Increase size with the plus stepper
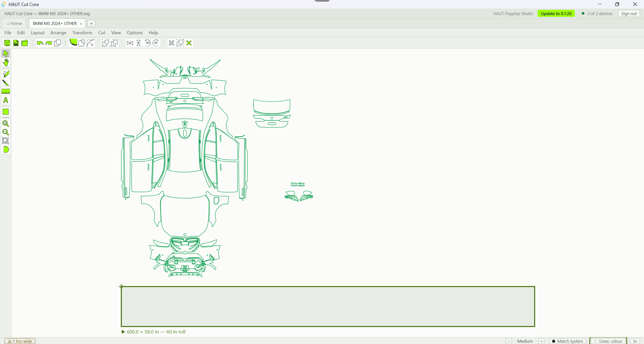This screenshot has width=644, height=344. pos(541,341)
